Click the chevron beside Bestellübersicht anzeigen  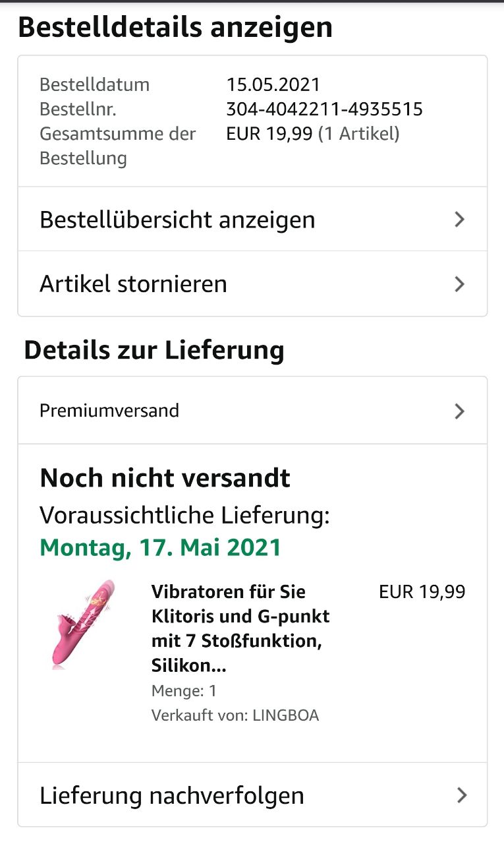[460, 220]
